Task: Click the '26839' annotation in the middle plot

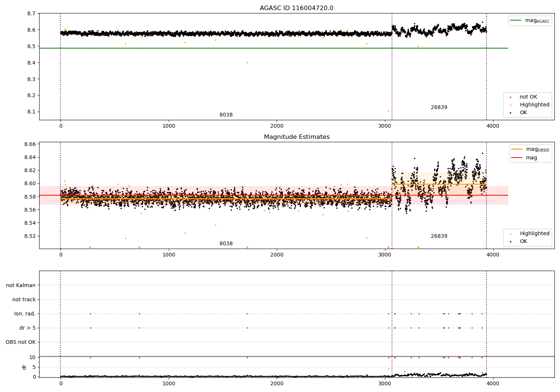Action: coord(439,236)
